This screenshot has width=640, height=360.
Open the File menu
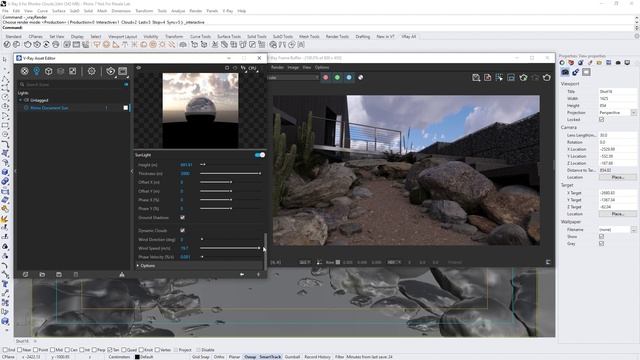(x=5, y=11)
